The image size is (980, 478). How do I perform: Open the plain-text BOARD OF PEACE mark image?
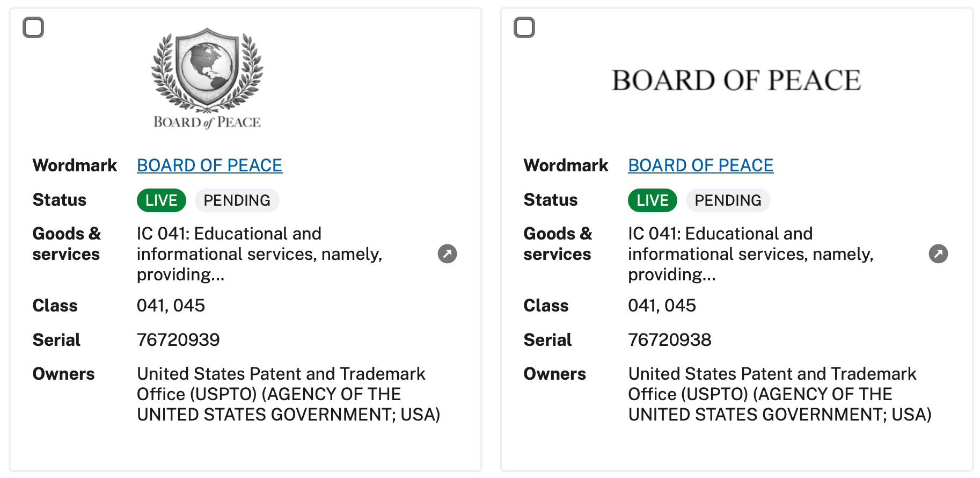[736, 81]
